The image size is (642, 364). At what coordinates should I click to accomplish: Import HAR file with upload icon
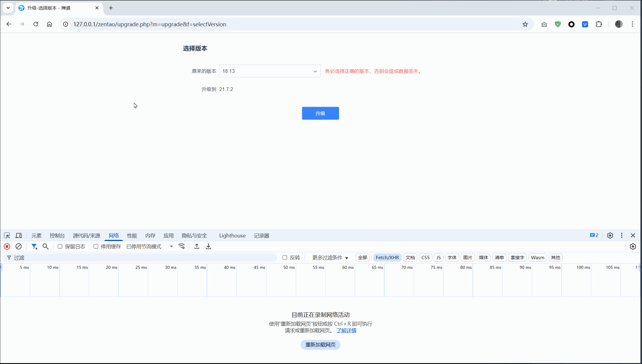tap(197, 246)
